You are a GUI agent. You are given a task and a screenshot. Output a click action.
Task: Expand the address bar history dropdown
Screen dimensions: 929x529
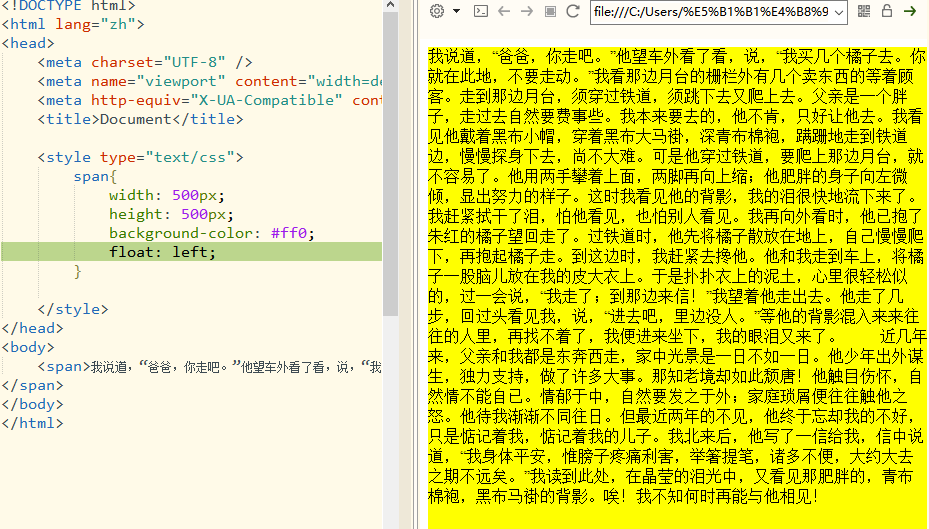pyautogui.click(x=839, y=12)
